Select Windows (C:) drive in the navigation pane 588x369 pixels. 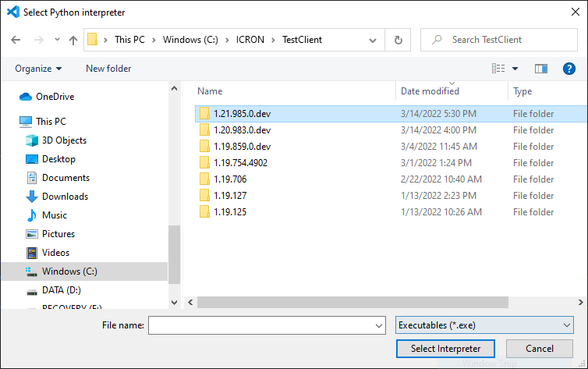84,271
